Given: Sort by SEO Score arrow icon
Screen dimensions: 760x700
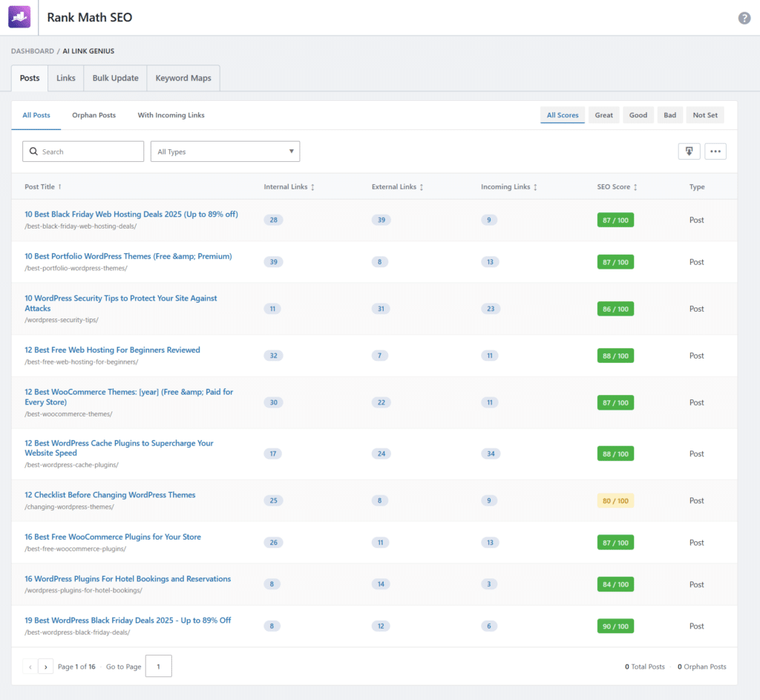Looking at the screenshot, I should tap(635, 187).
